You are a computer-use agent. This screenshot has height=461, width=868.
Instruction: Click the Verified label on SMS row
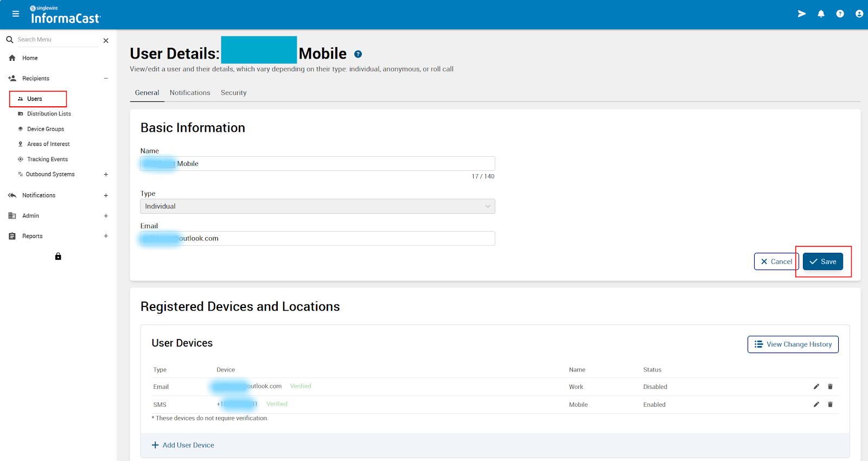pos(277,404)
